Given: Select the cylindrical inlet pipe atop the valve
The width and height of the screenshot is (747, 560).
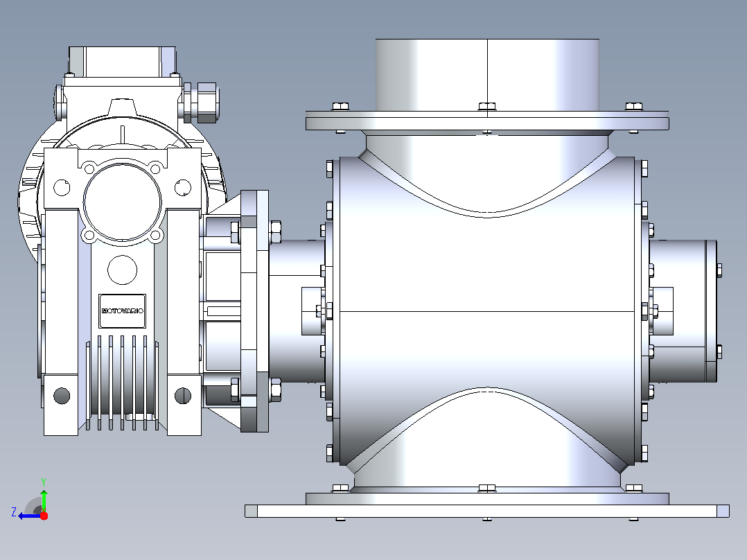Looking at the screenshot, I should 487,76.
